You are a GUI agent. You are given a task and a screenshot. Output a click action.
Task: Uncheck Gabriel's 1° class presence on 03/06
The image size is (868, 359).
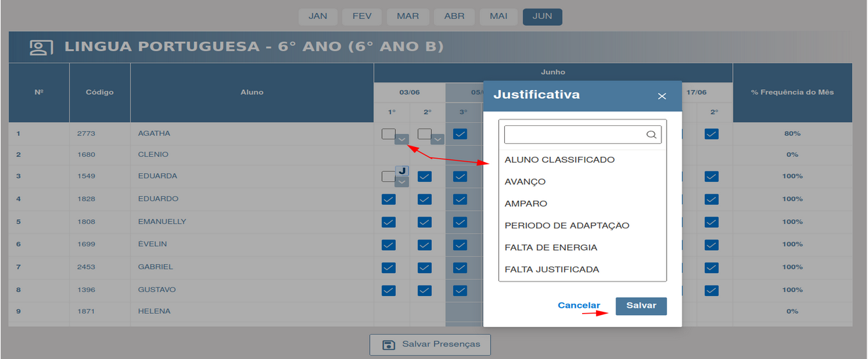click(388, 267)
